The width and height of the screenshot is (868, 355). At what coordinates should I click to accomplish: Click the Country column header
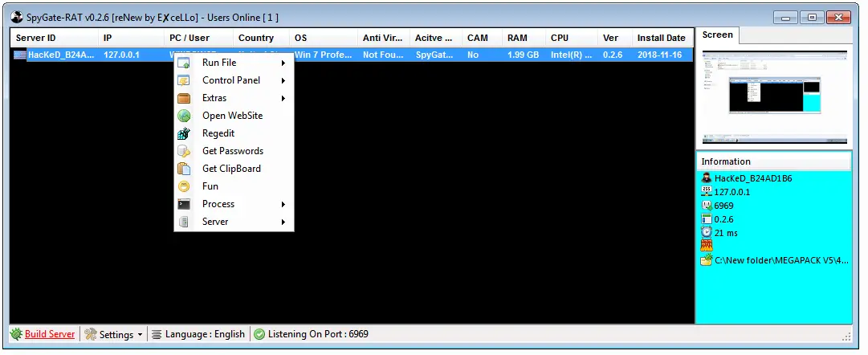pyautogui.click(x=256, y=38)
